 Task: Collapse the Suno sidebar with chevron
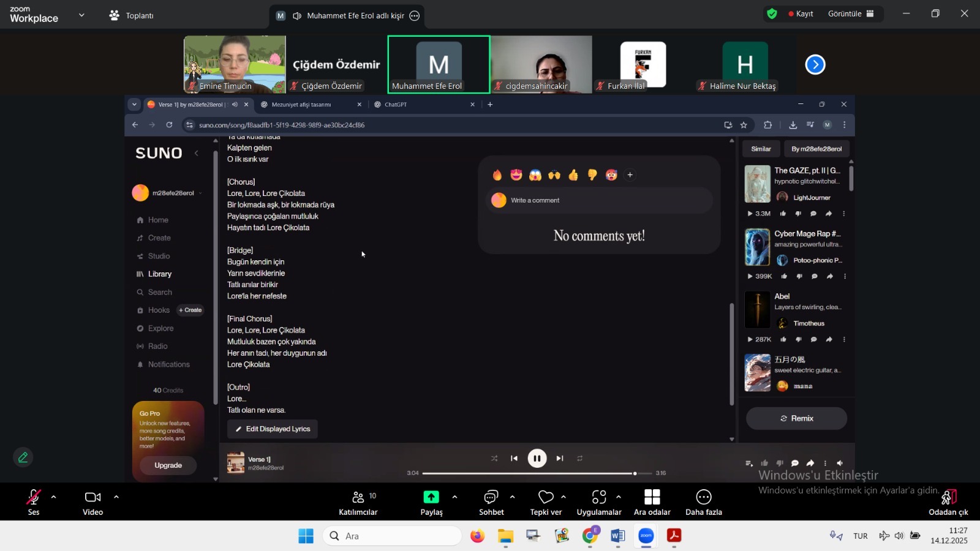(196, 153)
